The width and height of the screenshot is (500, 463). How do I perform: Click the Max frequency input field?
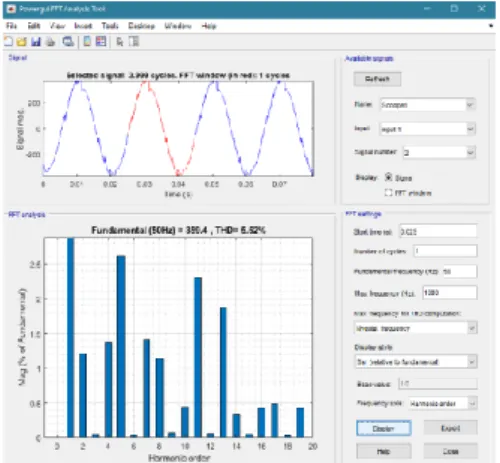pyautogui.click(x=450, y=293)
